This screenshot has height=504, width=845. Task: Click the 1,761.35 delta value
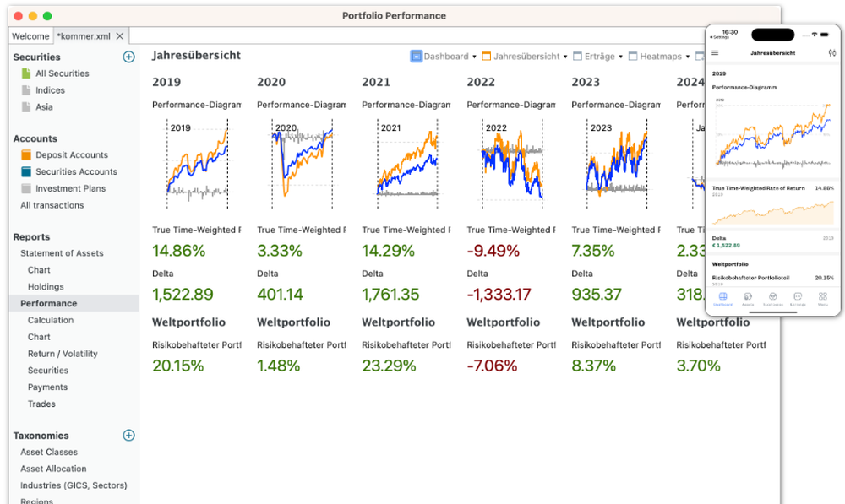(390, 295)
